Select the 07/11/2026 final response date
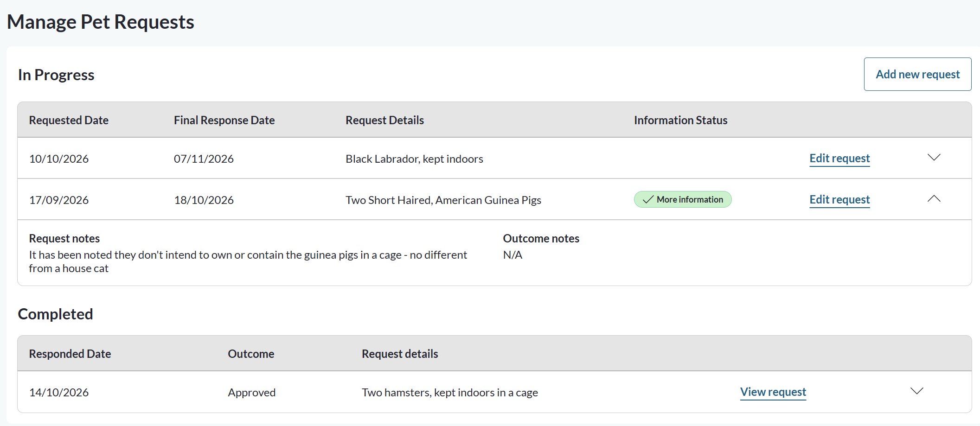The height and width of the screenshot is (426, 980). 204,159
